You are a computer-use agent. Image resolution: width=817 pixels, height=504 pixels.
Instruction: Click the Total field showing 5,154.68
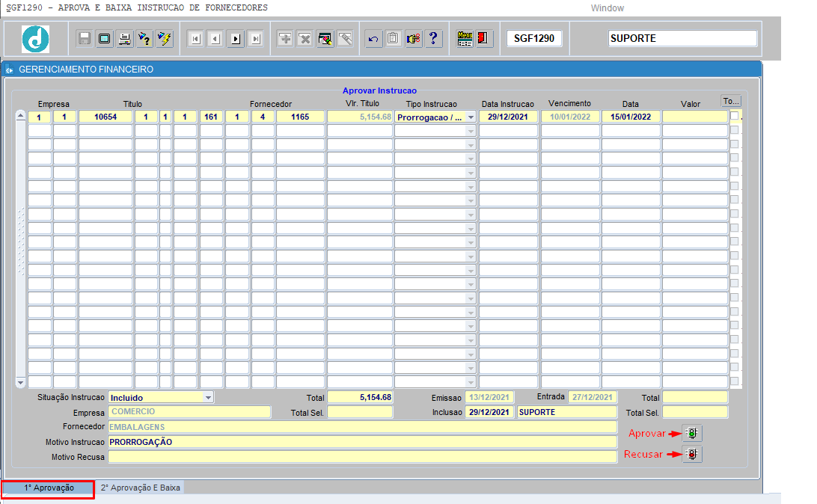tap(360, 397)
